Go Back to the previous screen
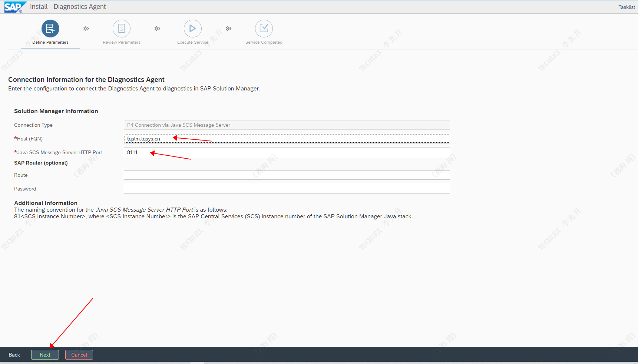Viewport: 638px width, 364px height. tap(14, 355)
